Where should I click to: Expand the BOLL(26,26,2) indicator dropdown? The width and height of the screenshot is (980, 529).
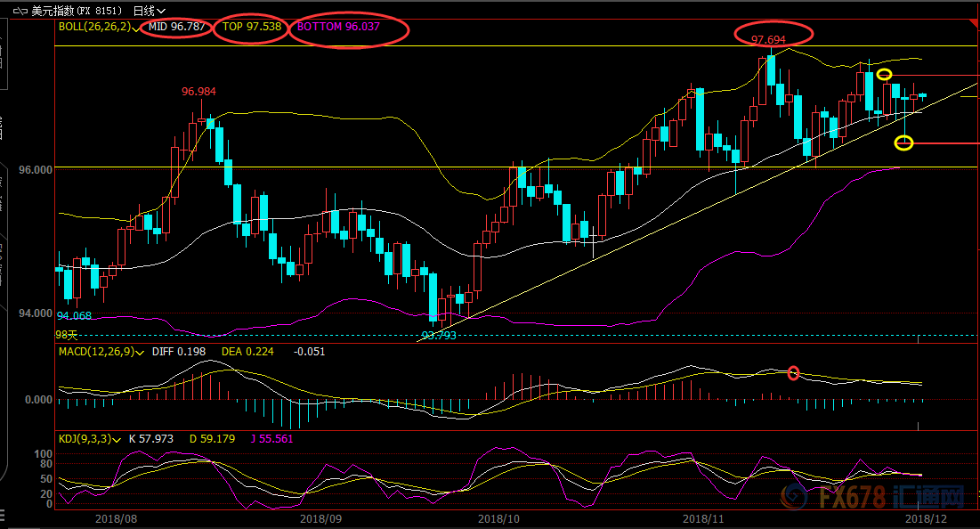(136, 28)
